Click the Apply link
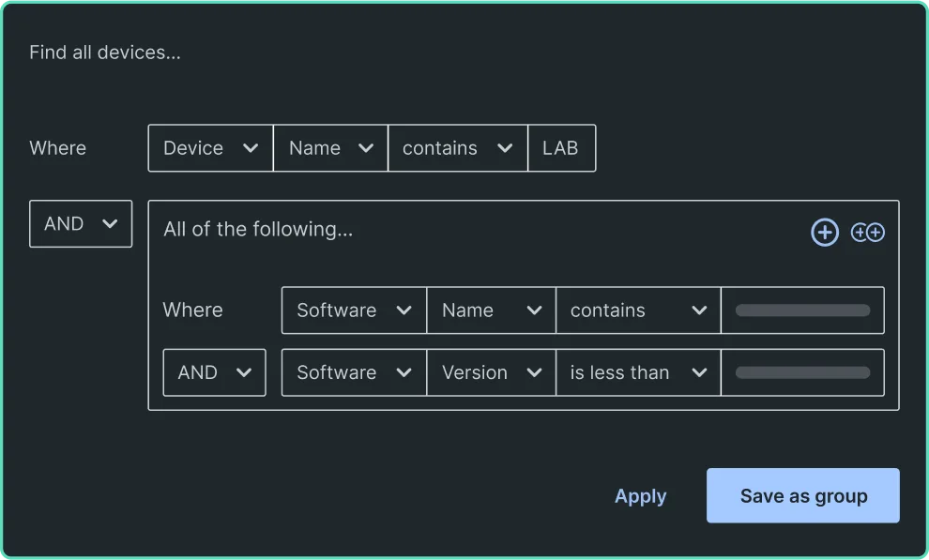The image size is (929, 560). click(641, 496)
